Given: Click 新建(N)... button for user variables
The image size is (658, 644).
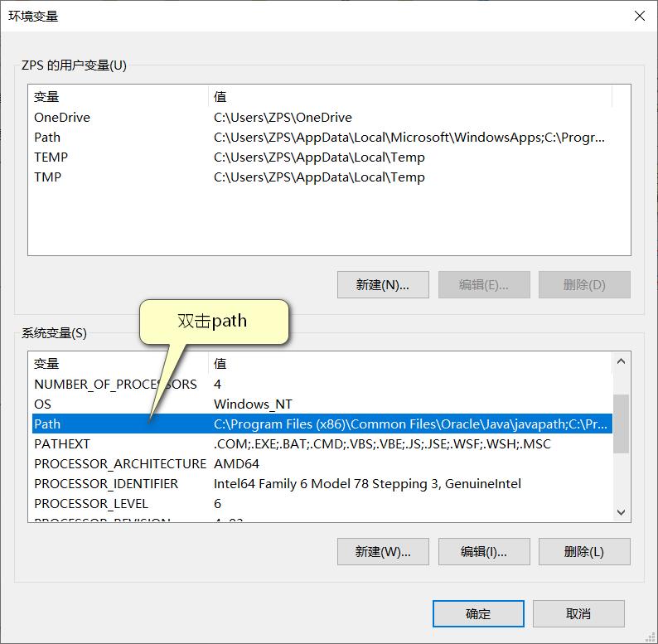Looking at the screenshot, I should 383,284.
